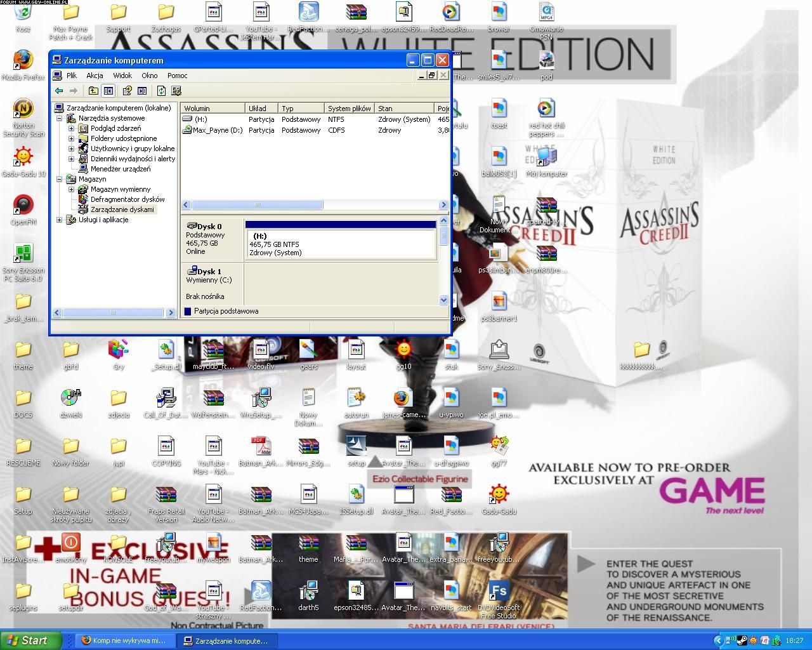Click the volume list horizontal scrollbar right arrow
This screenshot has width=812, height=650.
[443, 205]
